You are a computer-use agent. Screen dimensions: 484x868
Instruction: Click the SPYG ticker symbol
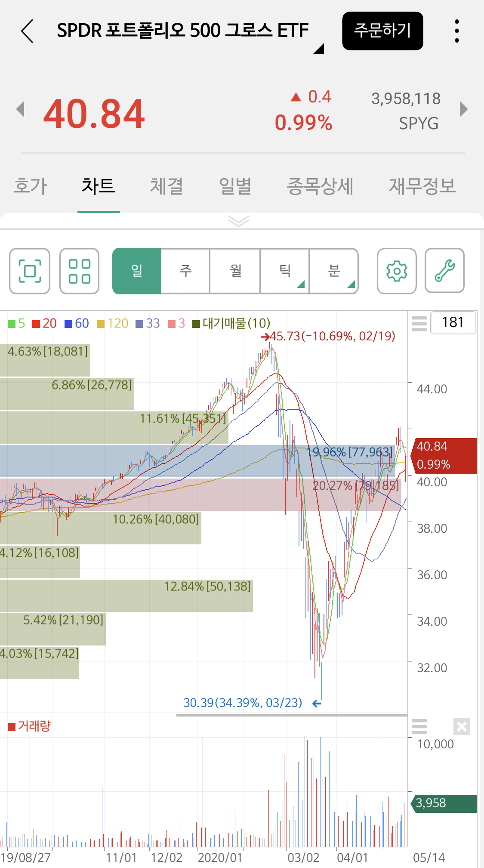[x=419, y=124]
